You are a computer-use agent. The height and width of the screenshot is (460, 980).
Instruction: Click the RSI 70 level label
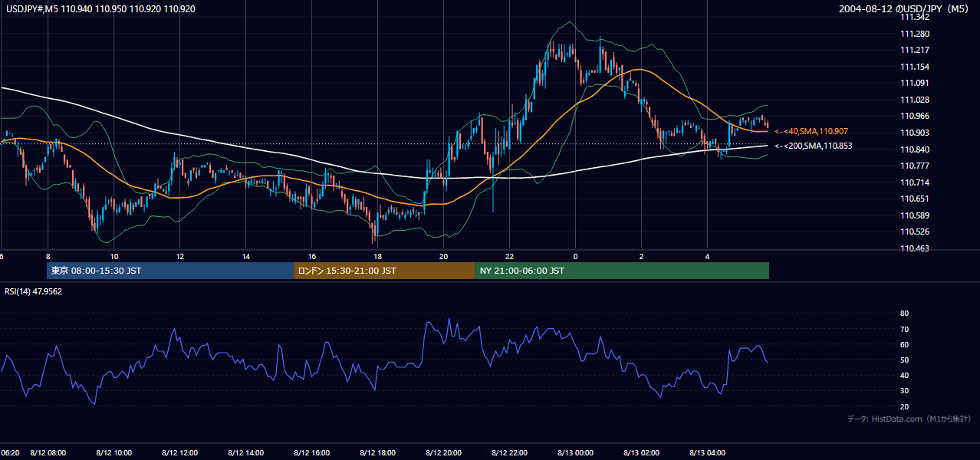click(904, 329)
